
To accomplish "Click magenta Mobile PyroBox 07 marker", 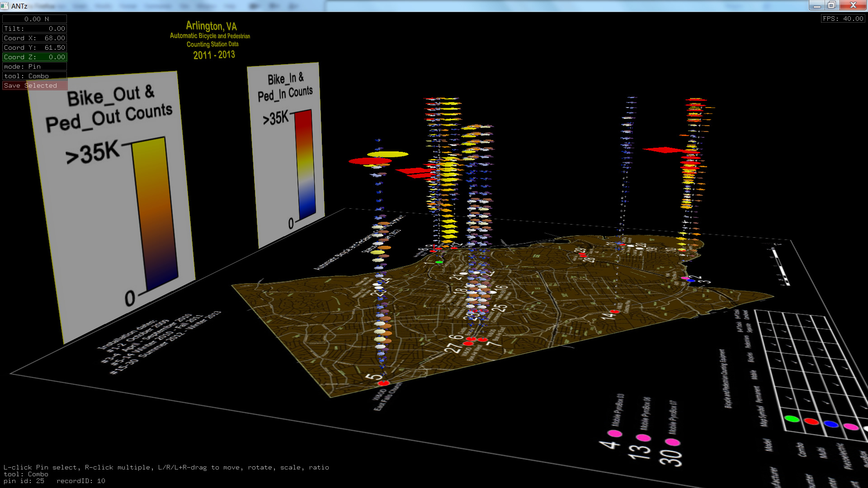I will [672, 442].
